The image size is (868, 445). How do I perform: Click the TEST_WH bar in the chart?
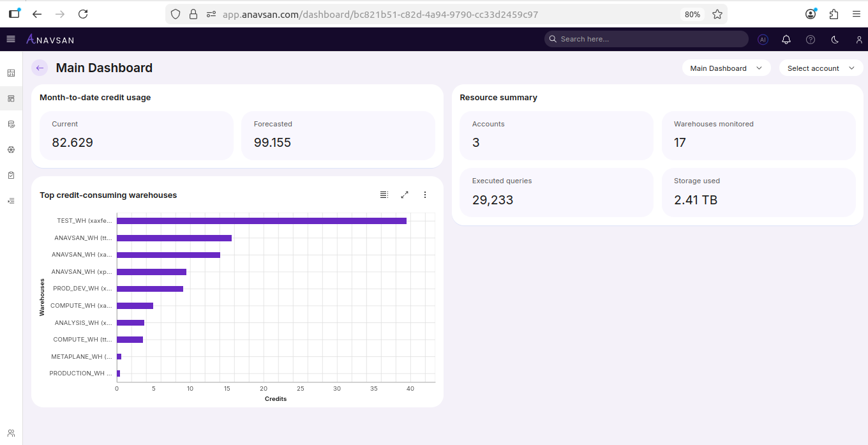tap(262, 220)
